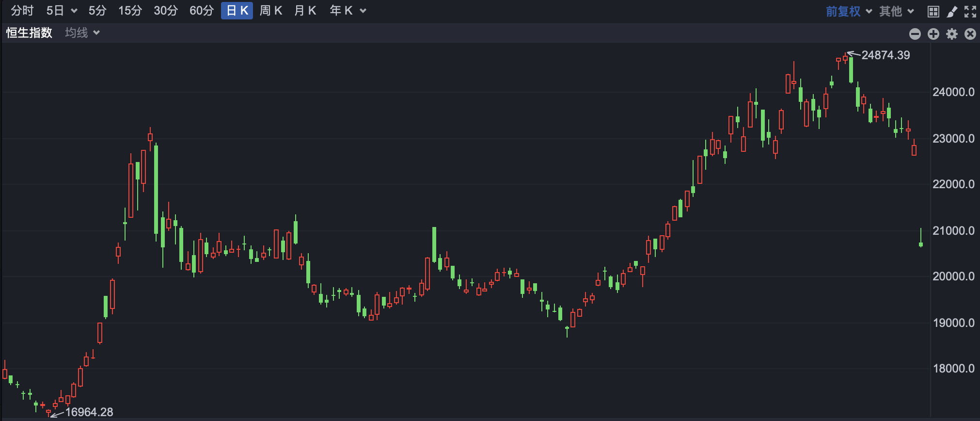Switch to 周K weekly tab

coord(271,11)
